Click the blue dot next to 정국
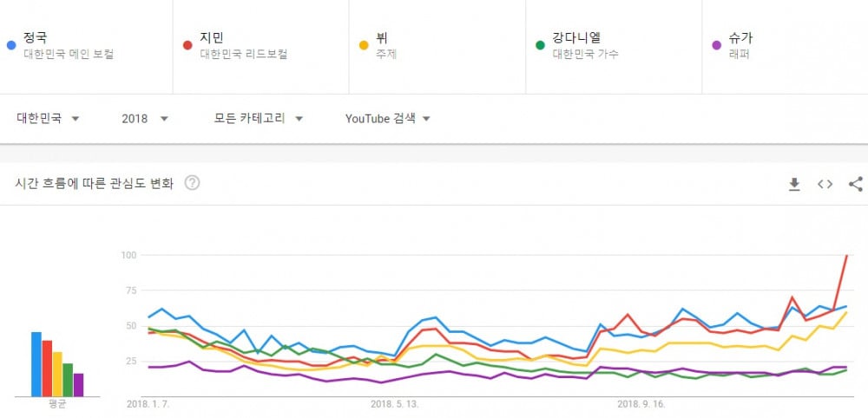Screen dimensions: 868x418 point(11,45)
